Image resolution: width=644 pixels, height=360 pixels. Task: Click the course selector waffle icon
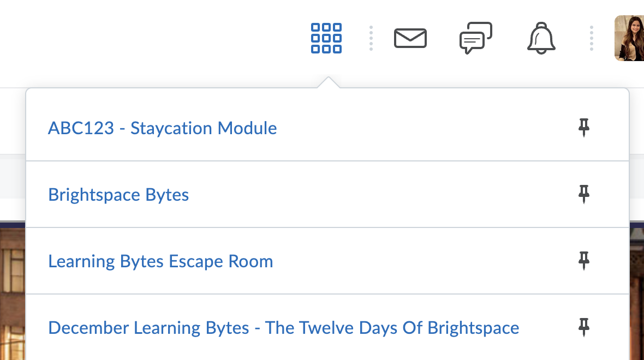coord(326,38)
